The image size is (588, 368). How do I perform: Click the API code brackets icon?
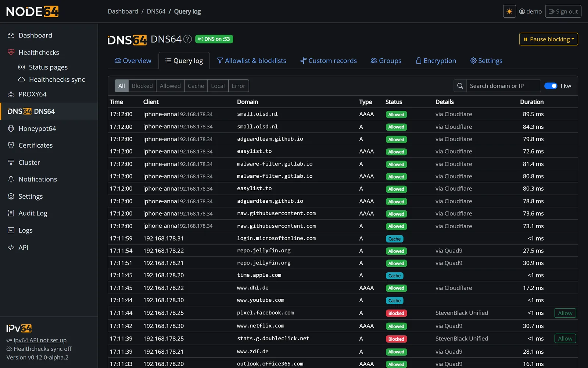11,247
